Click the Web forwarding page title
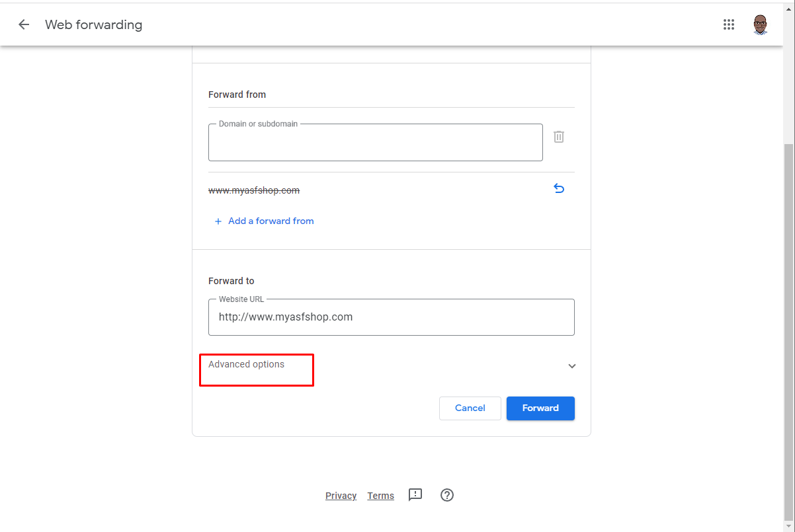 (93, 24)
